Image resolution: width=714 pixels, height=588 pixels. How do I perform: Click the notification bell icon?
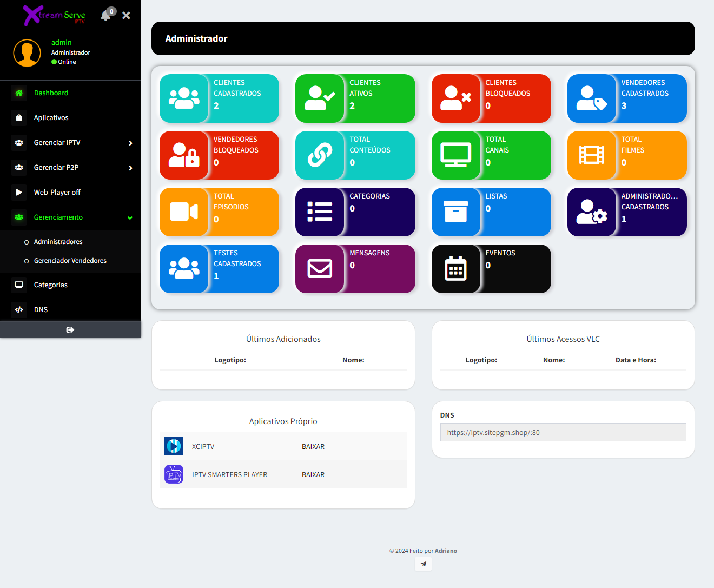106,15
